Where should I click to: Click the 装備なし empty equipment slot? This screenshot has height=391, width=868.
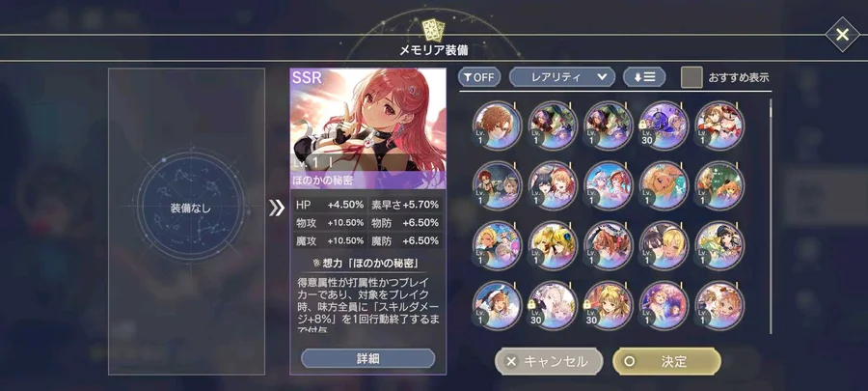190,209
